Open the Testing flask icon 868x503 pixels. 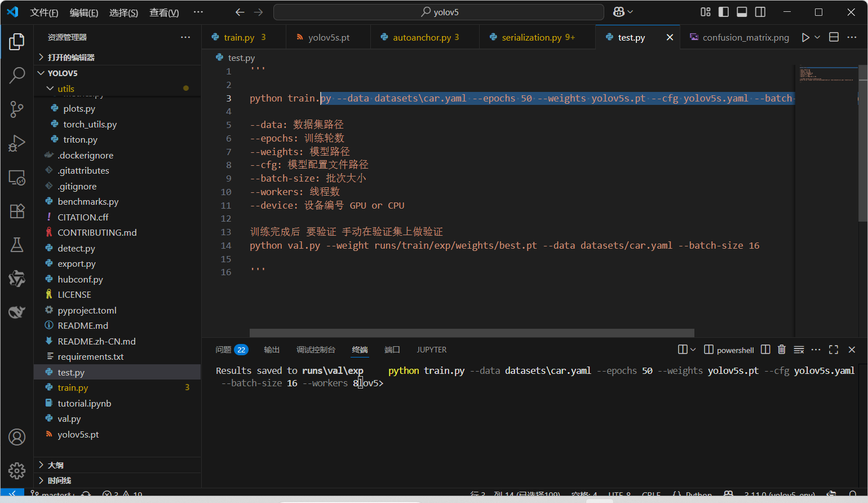pos(17,245)
